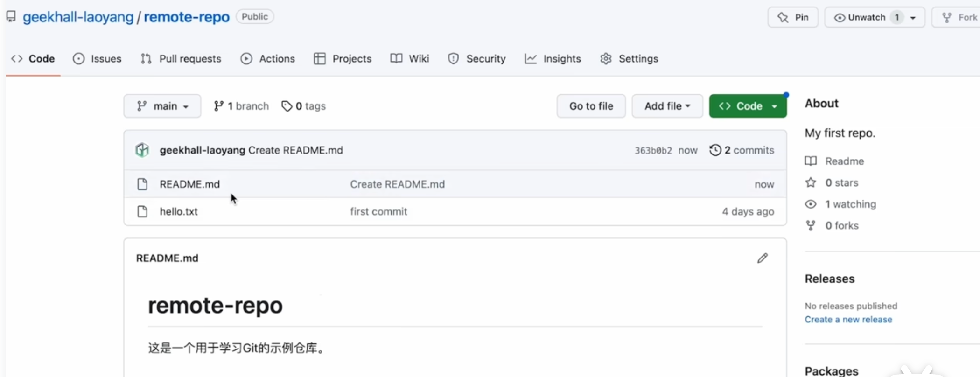Image resolution: width=980 pixels, height=377 pixels.
Task: Click the geekhall-laoyang avatar icon in commit row
Action: coord(142,150)
